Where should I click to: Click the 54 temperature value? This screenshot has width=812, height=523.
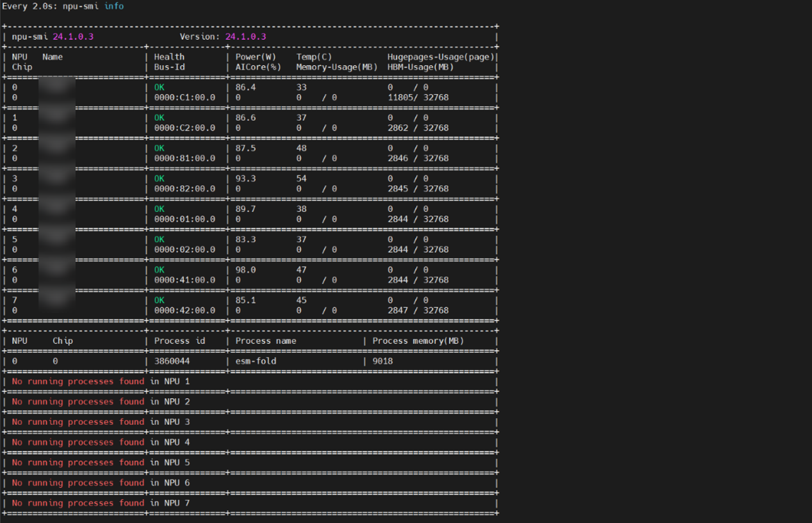[x=301, y=179]
